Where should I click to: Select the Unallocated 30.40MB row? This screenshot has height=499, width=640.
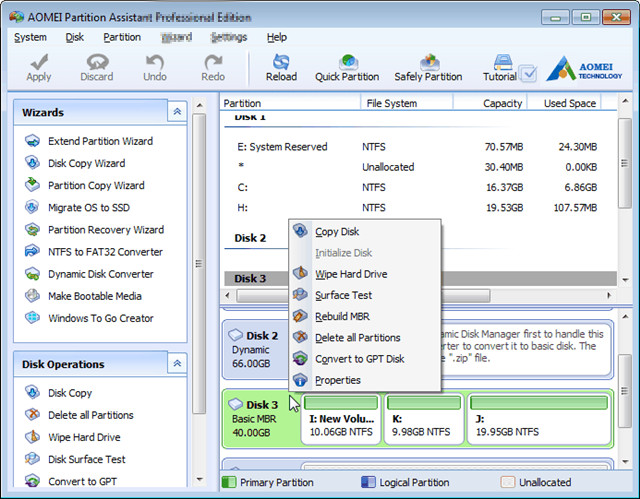coord(420,167)
